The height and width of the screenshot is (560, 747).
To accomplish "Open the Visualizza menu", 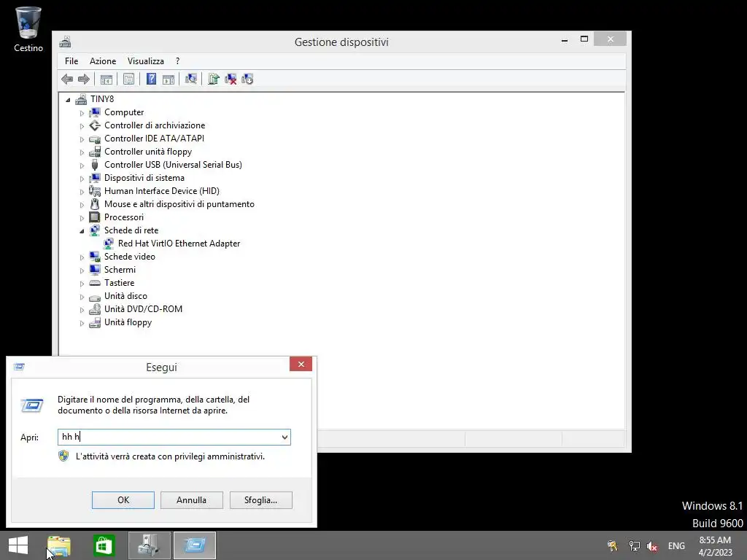I will point(146,61).
